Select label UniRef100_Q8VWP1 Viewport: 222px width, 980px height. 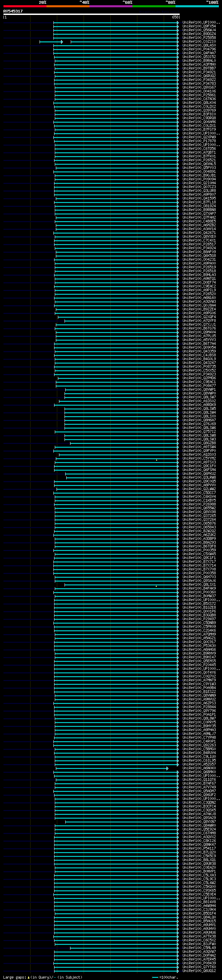tap(199, 390)
